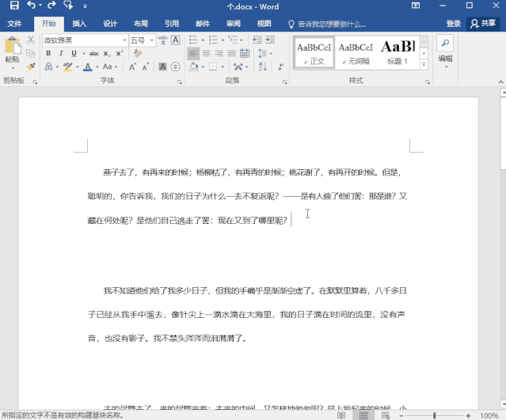Expand the styles gallery more arrow
The image size is (506, 420).
click(424, 65)
